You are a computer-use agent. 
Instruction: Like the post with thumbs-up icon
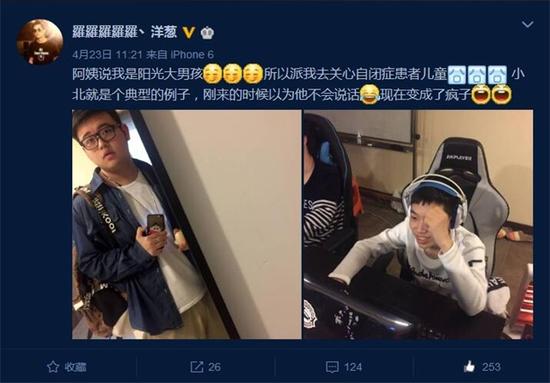point(469,367)
